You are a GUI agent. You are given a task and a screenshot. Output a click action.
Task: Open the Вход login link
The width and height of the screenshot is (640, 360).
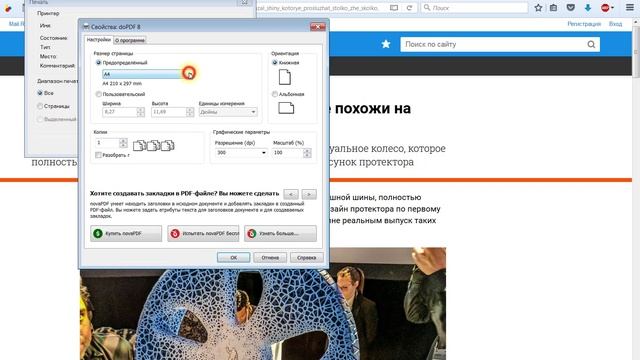[615, 24]
